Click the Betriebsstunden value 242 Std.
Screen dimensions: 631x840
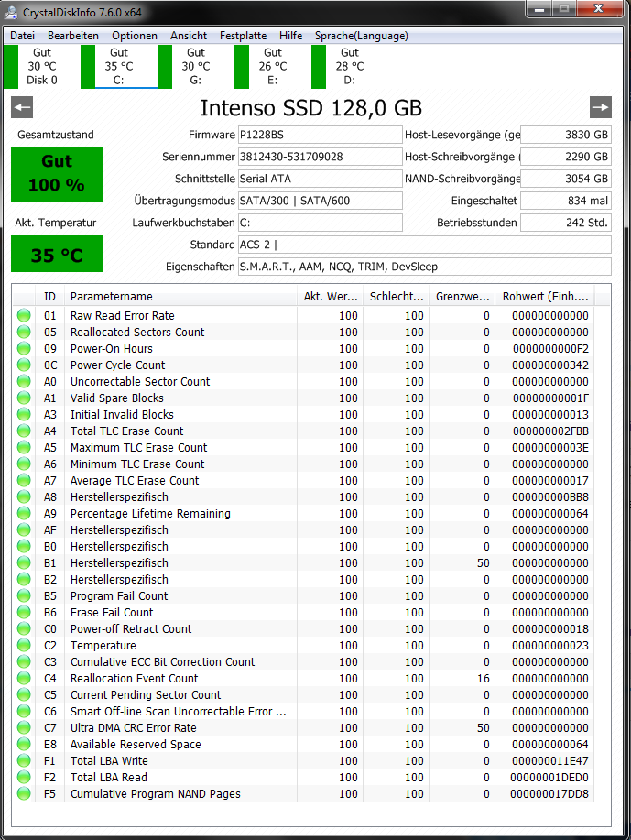(566, 223)
